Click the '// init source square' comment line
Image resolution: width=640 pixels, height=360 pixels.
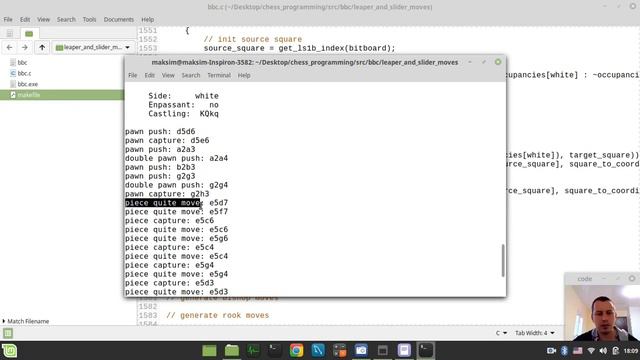tap(253, 39)
